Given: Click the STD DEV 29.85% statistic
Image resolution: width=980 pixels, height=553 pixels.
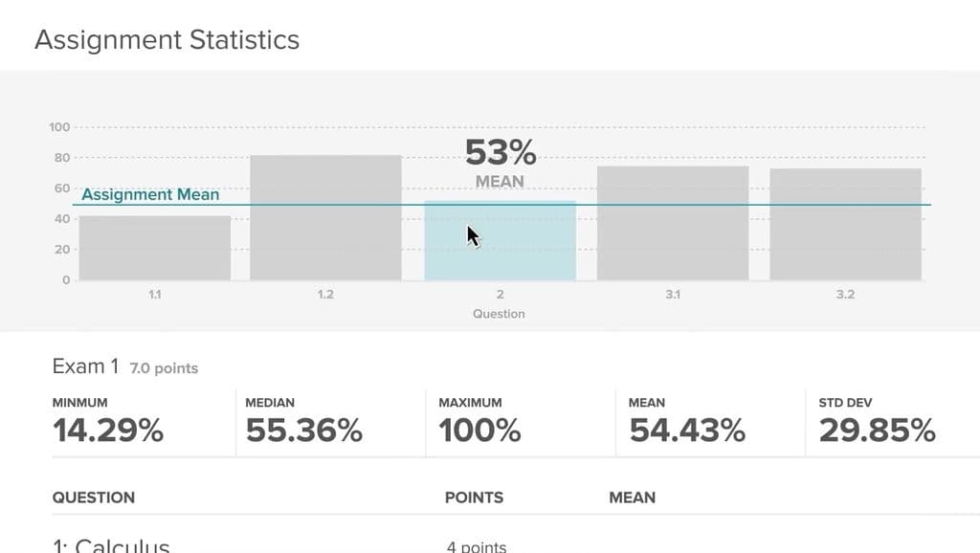Looking at the screenshot, I should point(877,422).
